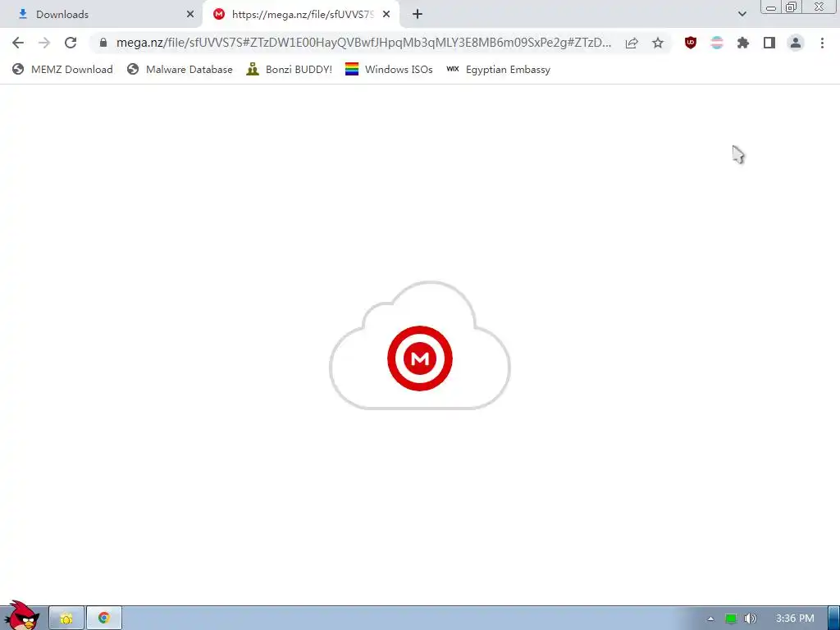Select the mega.nz file tab
The height and width of the screenshot is (630, 840).
(x=301, y=15)
